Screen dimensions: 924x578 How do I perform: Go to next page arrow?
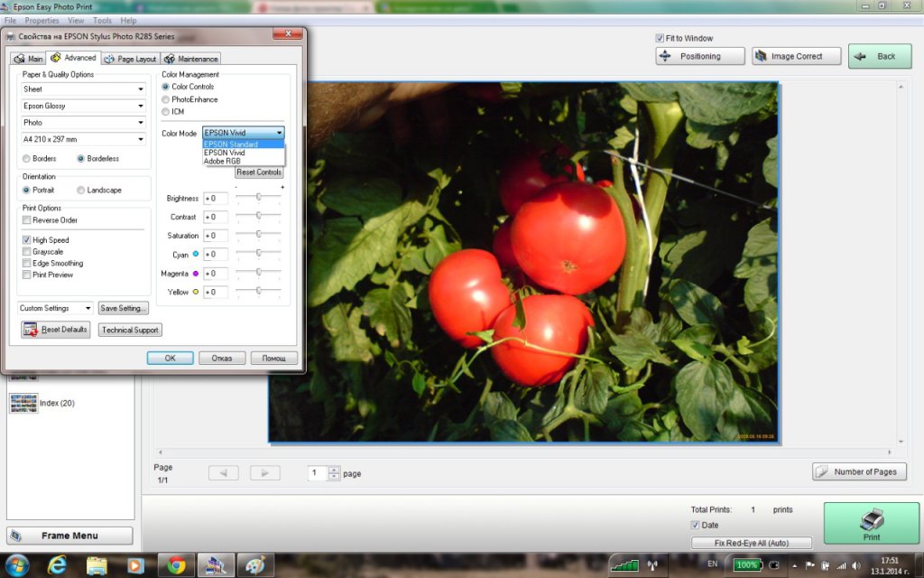tap(264, 473)
